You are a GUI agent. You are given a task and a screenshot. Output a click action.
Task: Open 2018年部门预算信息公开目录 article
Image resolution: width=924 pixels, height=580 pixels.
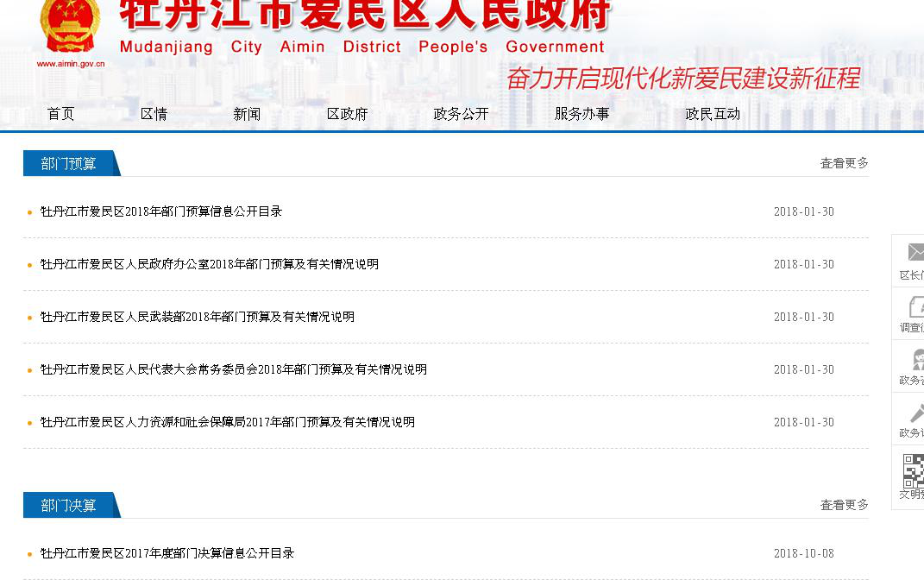click(161, 211)
